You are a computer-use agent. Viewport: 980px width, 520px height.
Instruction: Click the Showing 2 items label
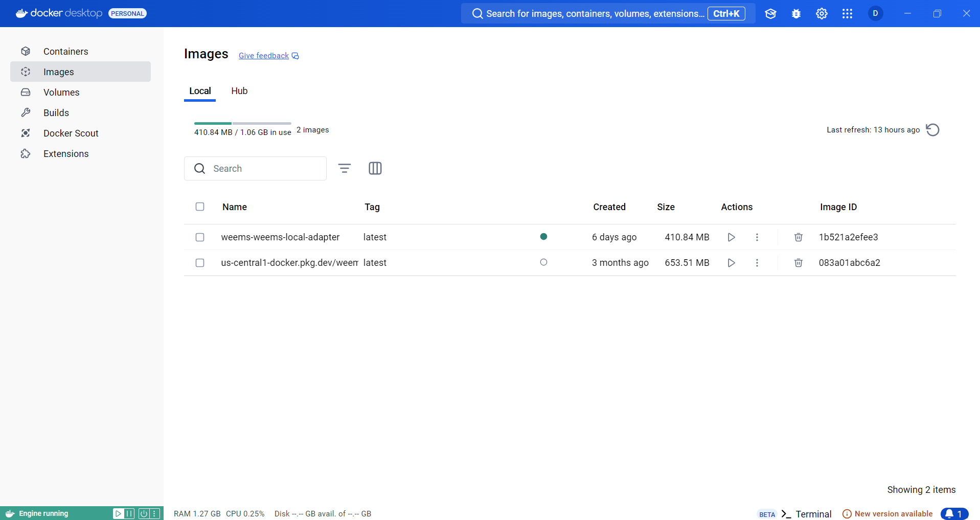(x=921, y=490)
